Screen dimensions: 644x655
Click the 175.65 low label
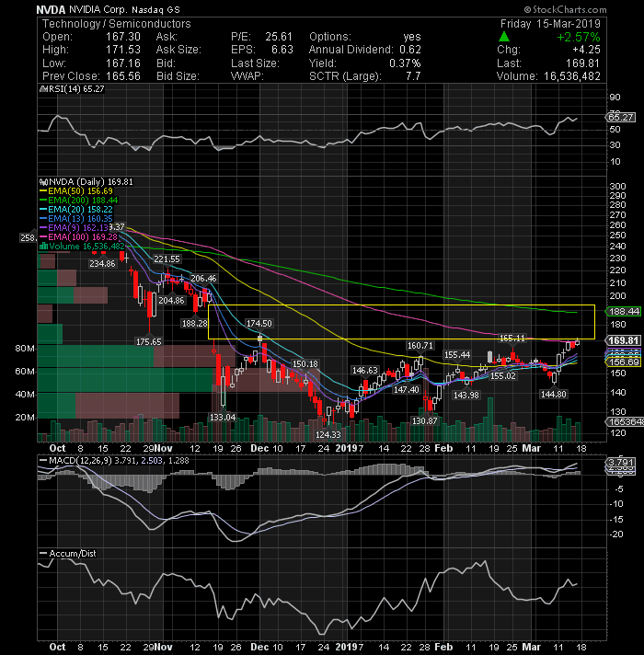click(x=149, y=341)
